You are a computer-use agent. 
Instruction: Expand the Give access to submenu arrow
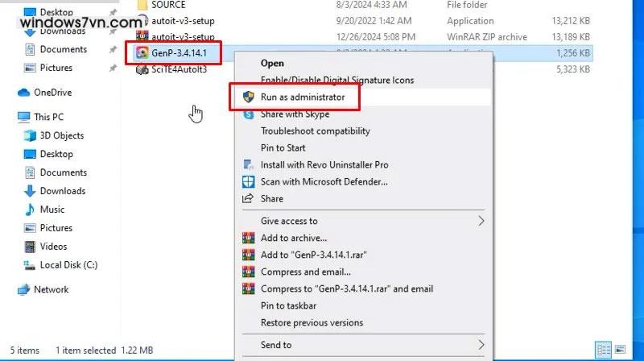click(x=481, y=221)
